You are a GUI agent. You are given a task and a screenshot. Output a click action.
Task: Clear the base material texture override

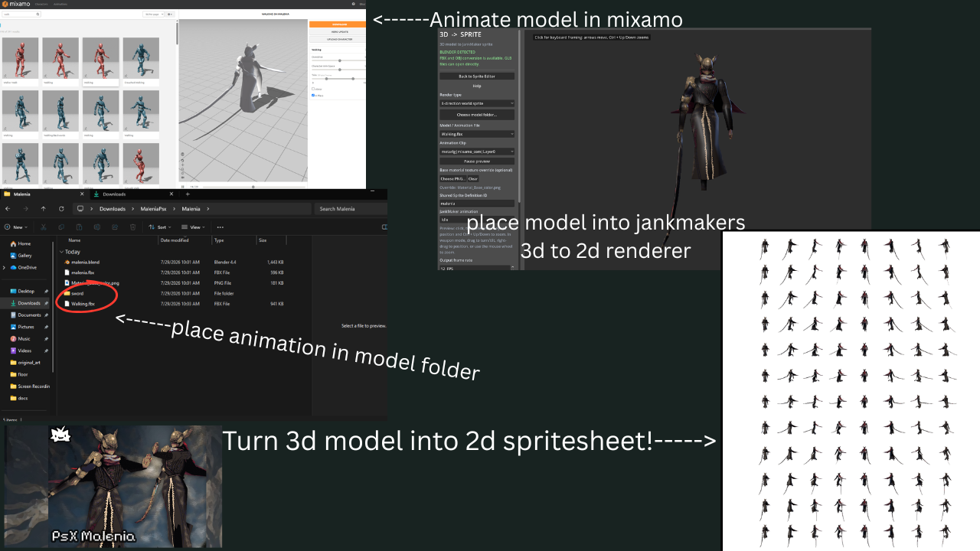click(473, 179)
